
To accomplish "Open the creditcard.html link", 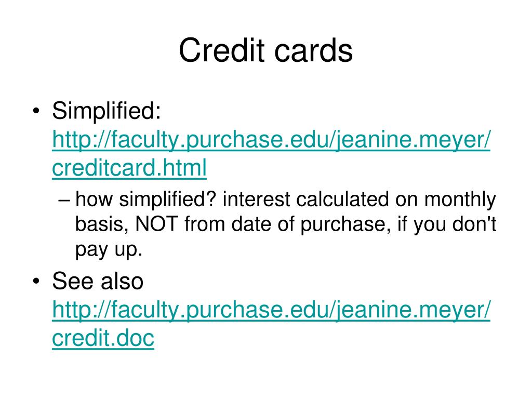I will click(129, 168).
